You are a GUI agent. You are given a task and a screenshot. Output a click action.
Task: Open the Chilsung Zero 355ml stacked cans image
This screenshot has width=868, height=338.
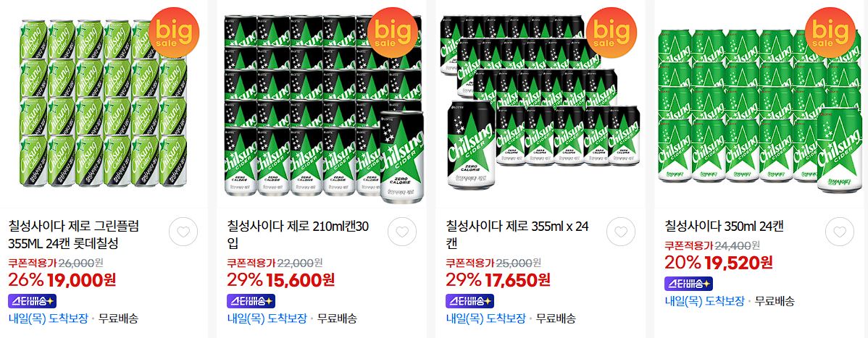click(x=540, y=104)
